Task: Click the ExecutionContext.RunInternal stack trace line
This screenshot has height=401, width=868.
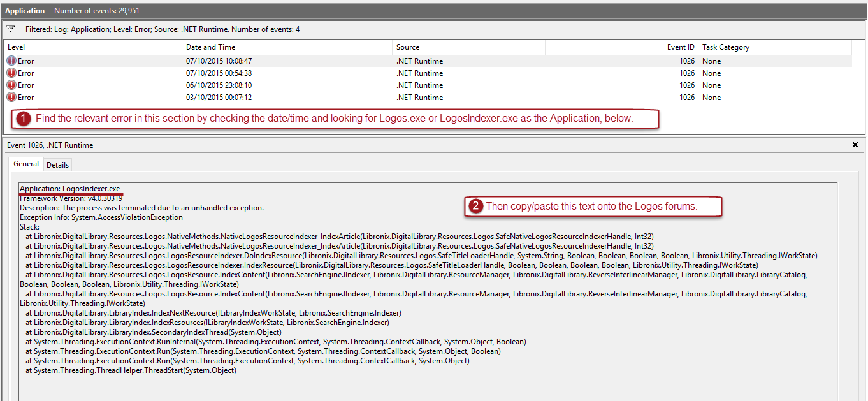Action: pos(275,342)
